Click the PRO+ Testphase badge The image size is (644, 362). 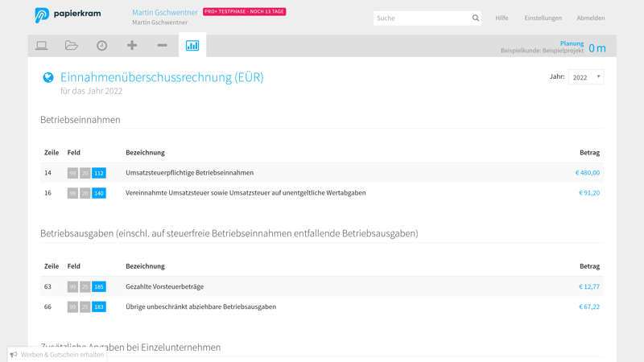click(244, 12)
